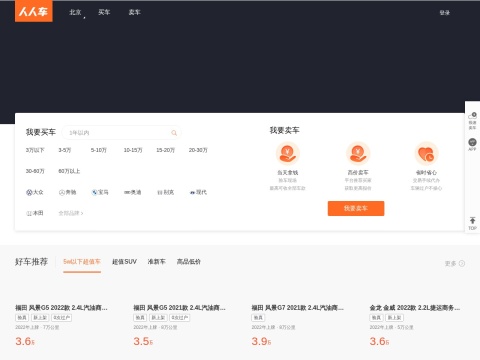Switch to the 高品低价 tab
The image size is (480, 360).
click(x=189, y=262)
